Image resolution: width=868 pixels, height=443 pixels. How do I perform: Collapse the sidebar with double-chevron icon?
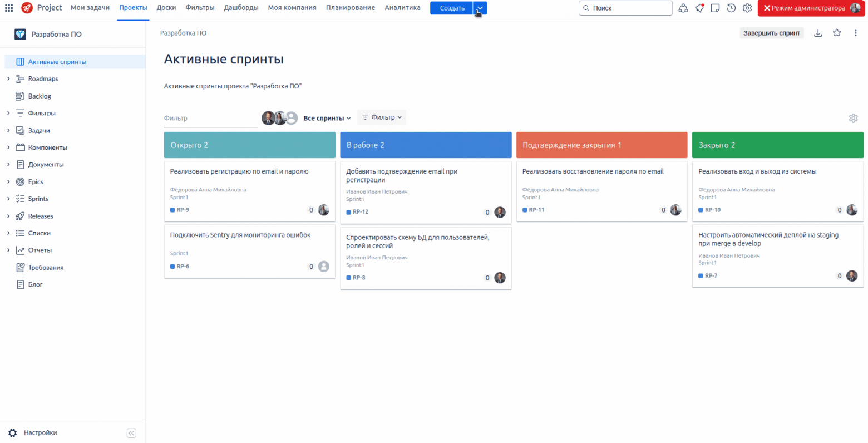[131, 433]
